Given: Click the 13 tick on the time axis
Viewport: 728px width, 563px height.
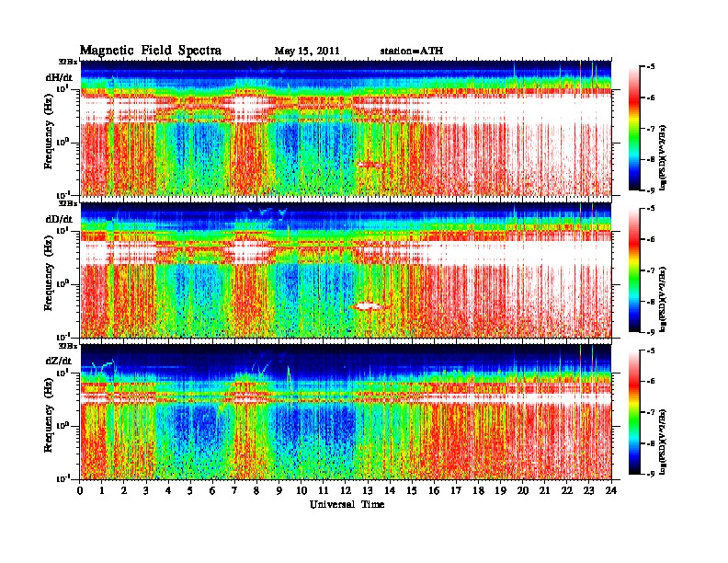Looking at the screenshot, I should (x=368, y=490).
